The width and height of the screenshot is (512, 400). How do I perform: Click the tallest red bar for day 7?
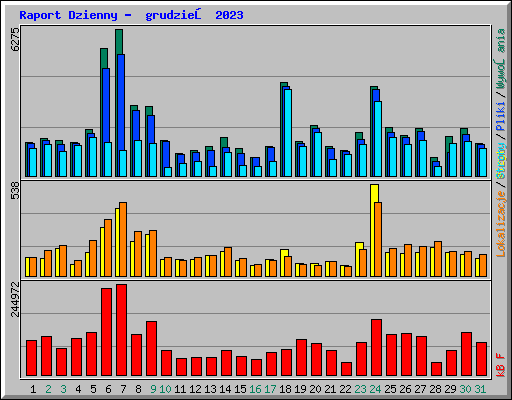(121, 330)
